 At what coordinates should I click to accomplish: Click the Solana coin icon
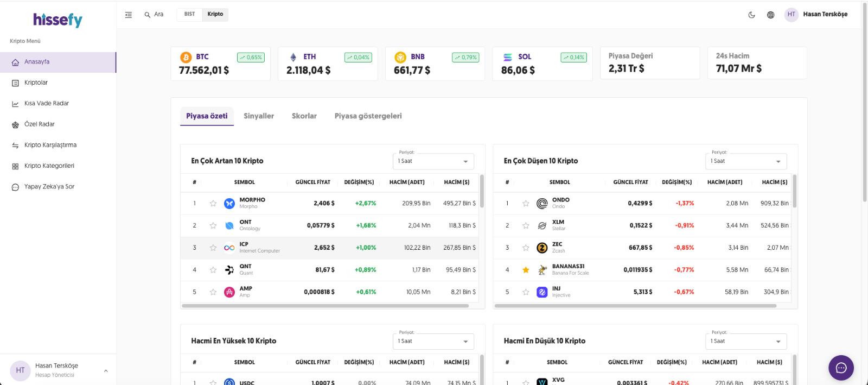point(508,57)
